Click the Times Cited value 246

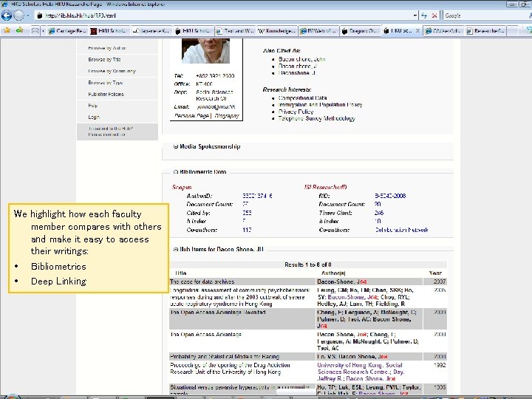[379, 213]
